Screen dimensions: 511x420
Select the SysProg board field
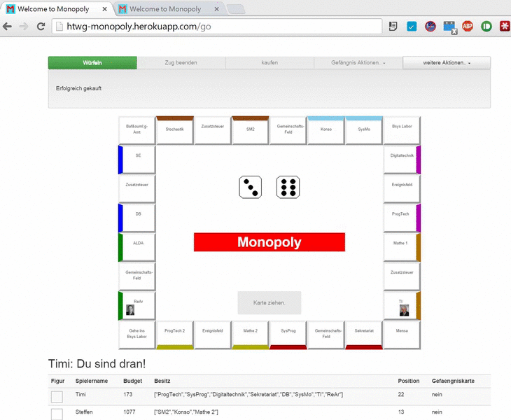click(288, 335)
